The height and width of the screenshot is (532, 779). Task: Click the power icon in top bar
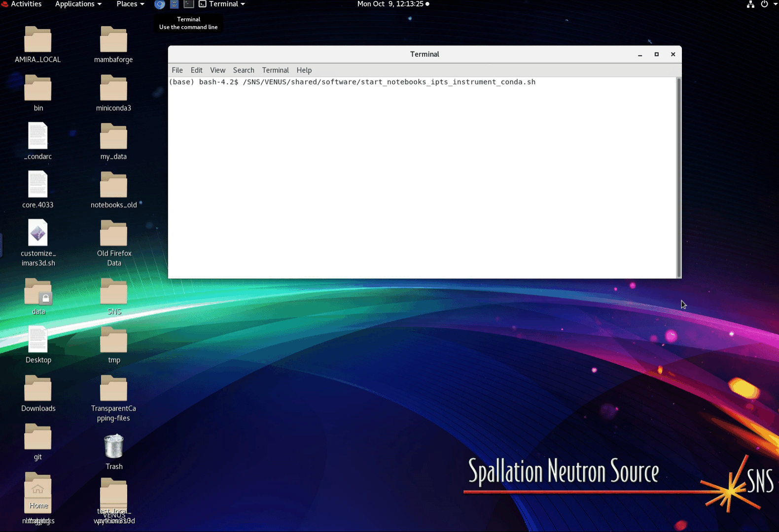pyautogui.click(x=764, y=4)
